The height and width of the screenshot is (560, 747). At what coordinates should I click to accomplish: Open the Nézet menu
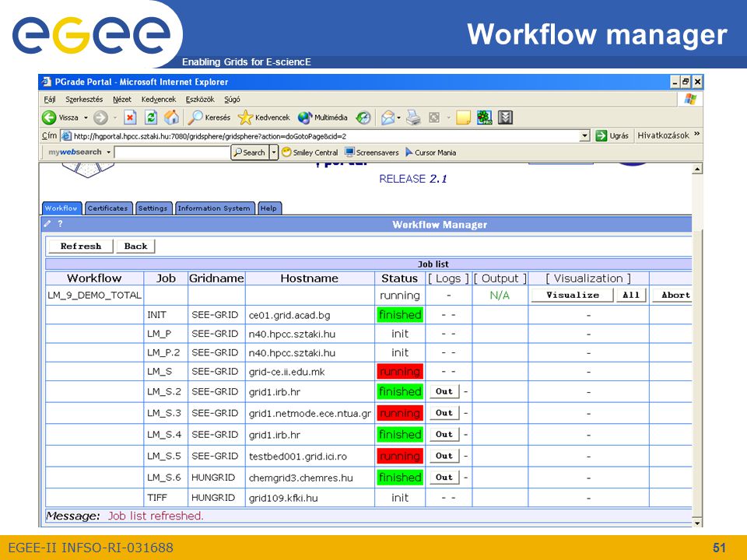[122, 100]
